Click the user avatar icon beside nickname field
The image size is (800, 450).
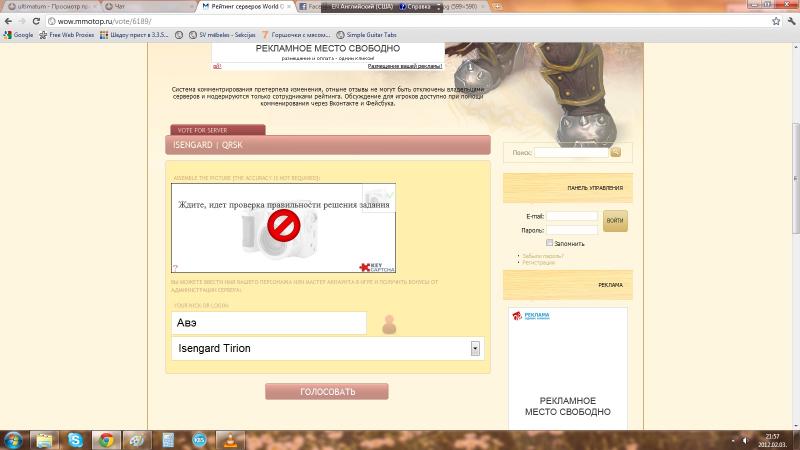point(389,324)
